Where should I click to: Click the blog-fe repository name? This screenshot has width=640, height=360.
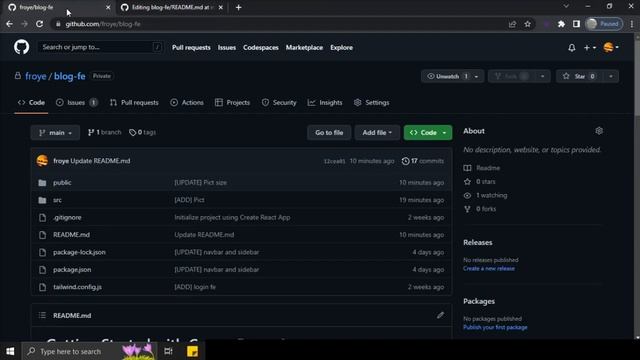click(70, 76)
